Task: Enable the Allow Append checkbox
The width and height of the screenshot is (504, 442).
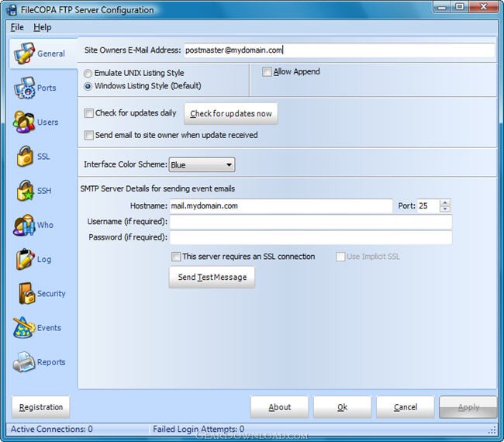Action: coord(267,71)
